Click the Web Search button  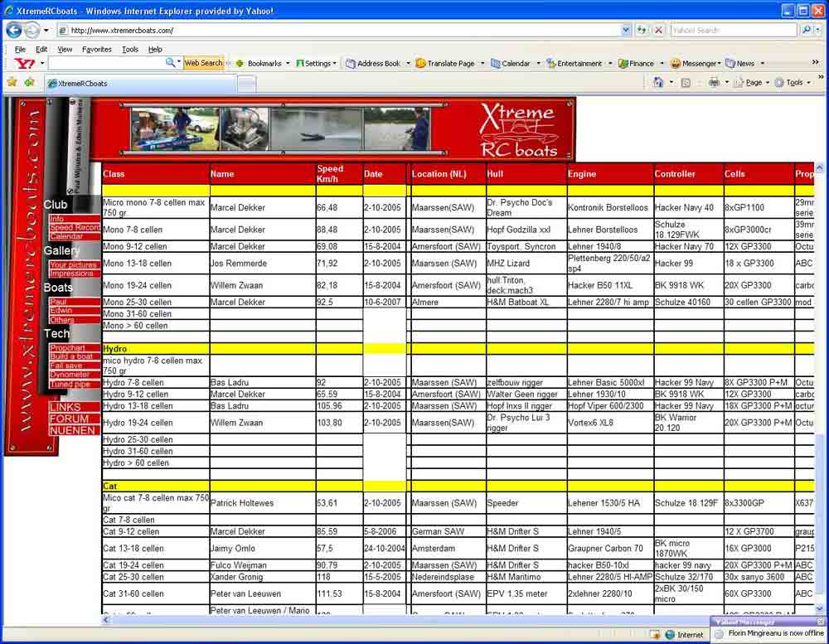point(204,63)
